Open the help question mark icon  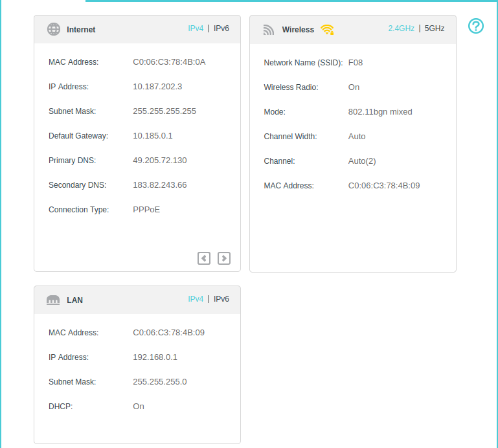(476, 26)
